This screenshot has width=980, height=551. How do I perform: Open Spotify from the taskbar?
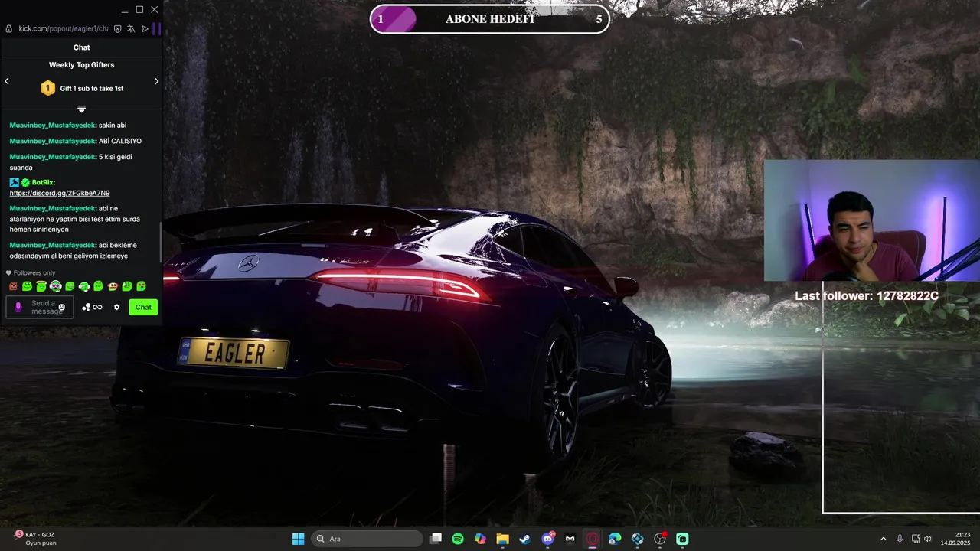[458, 539]
